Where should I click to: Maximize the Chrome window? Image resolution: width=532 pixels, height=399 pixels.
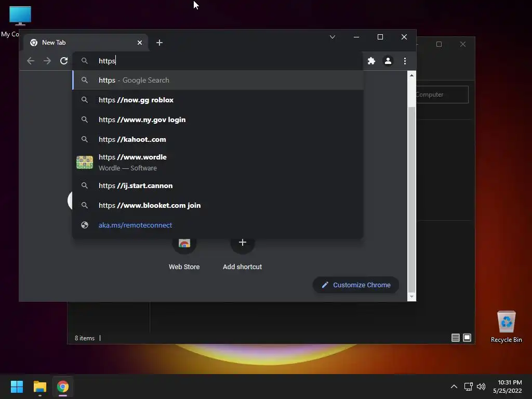pos(380,37)
